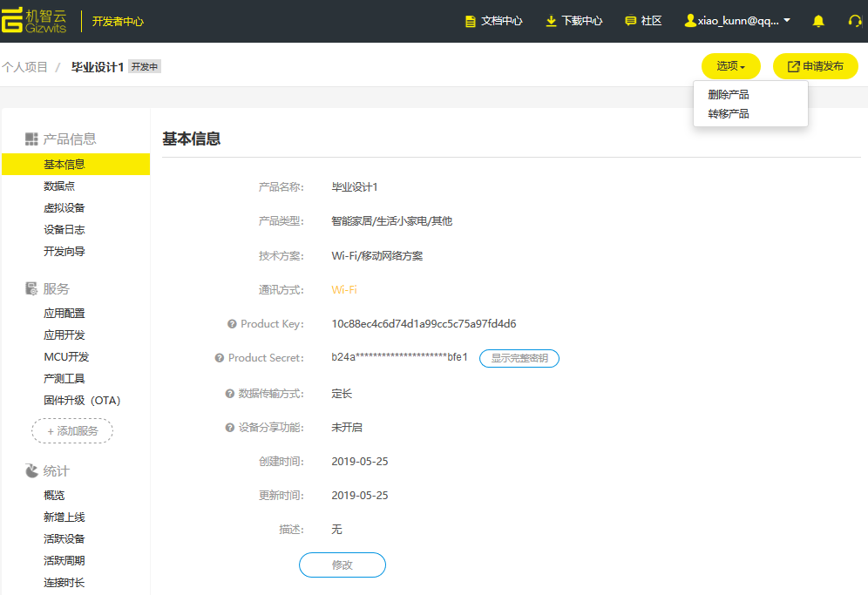
Task: Click the Product Secret help icon
Action: [x=220, y=358]
